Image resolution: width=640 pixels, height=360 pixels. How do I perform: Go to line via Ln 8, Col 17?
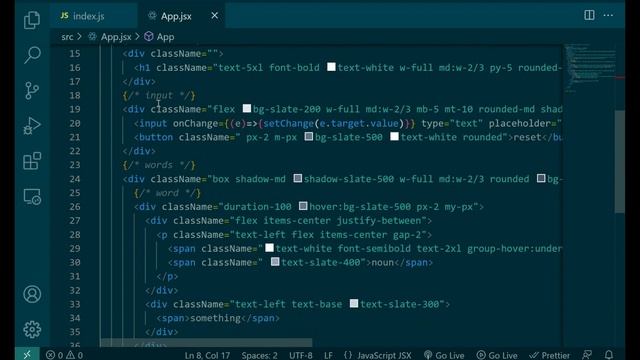207,355
